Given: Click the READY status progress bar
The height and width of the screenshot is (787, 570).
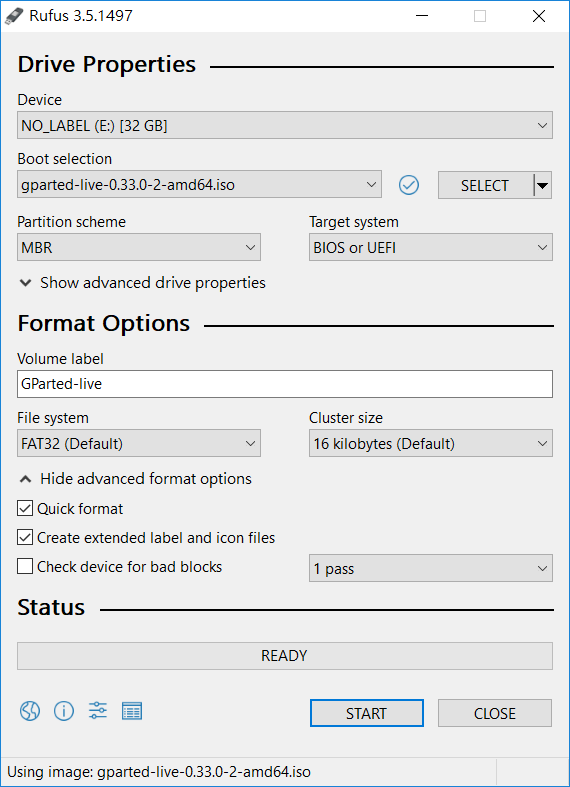Looking at the screenshot, I should click(x=285, y=656).
